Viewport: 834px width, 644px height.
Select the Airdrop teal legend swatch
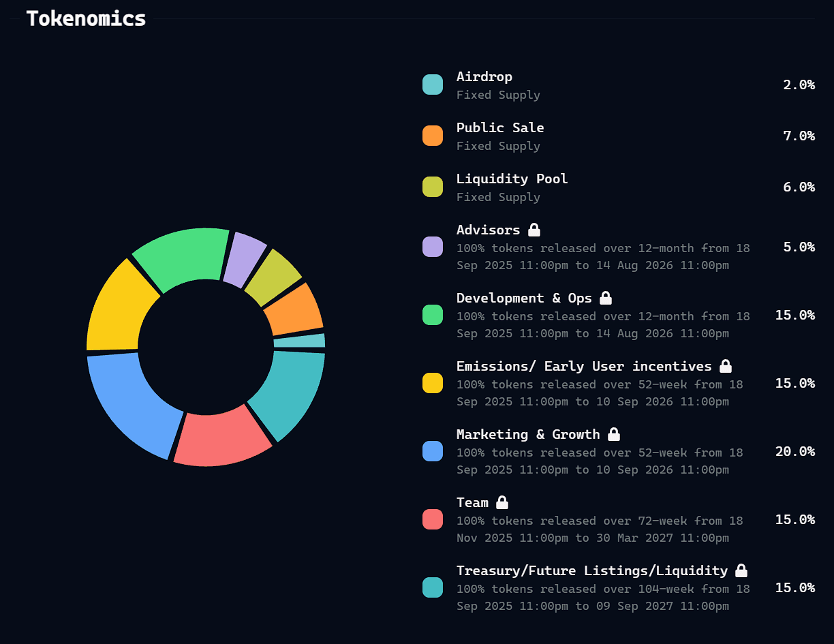pos(433,85)
